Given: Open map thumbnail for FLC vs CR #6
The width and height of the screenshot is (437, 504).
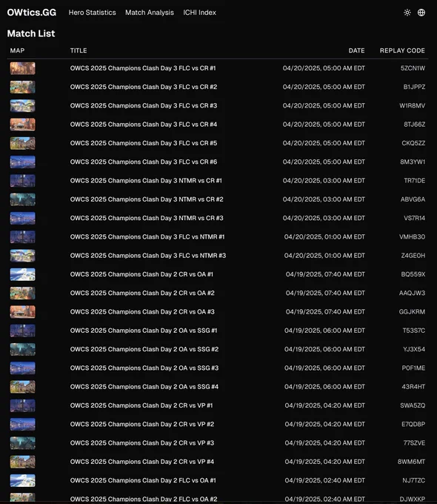Looking at the screenshot, I should 22,162.
